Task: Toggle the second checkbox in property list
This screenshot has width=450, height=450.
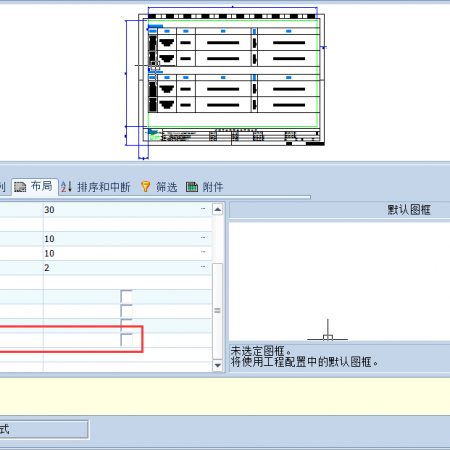Action: tap(127, 311)
